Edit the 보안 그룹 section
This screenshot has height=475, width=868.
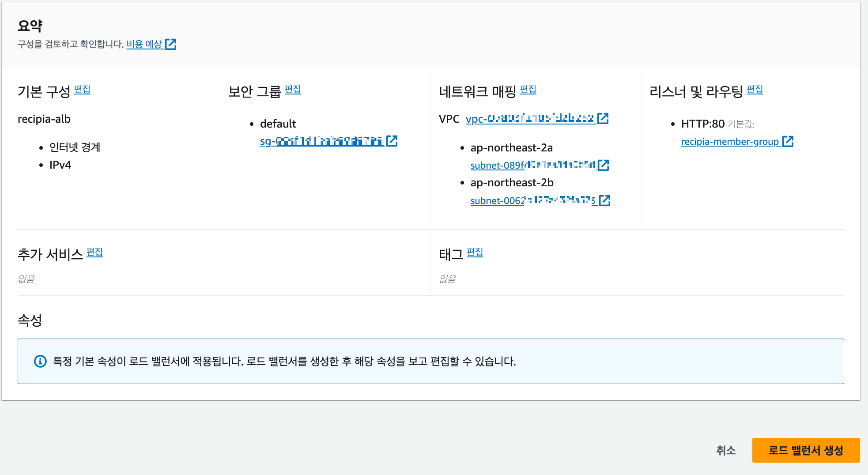click(x=293, y=90)
